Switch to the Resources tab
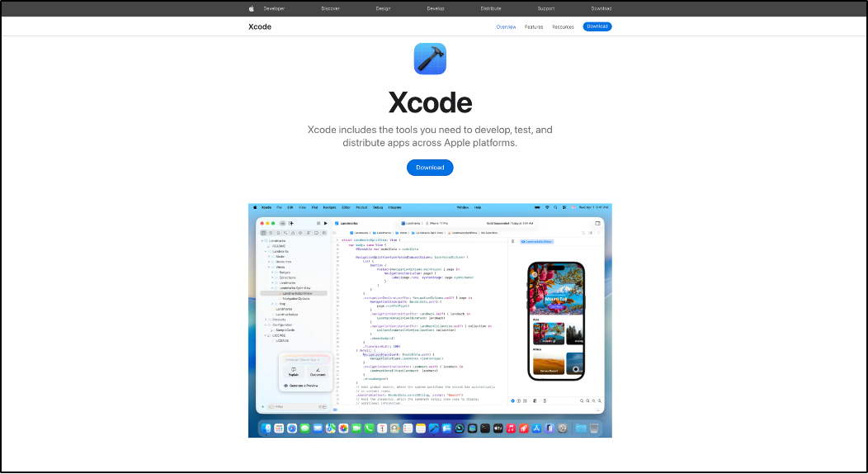868x474 pixels. 563,27
